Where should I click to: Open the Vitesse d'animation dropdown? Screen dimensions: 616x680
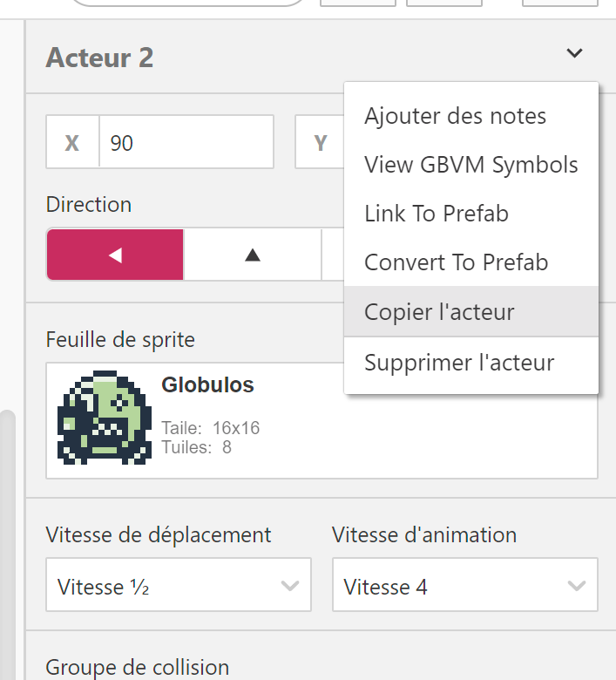(x=464, y=587)
